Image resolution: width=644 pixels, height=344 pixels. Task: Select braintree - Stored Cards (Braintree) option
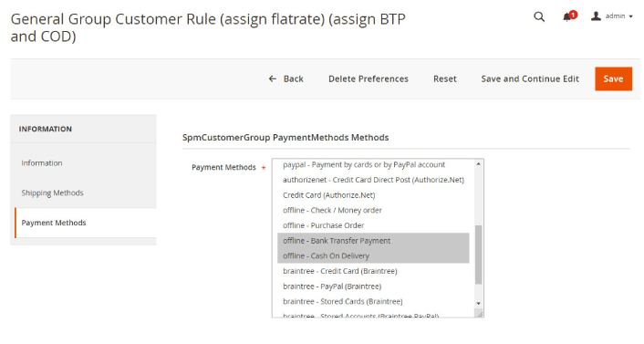pyautogui.click(x=373, y=302)
